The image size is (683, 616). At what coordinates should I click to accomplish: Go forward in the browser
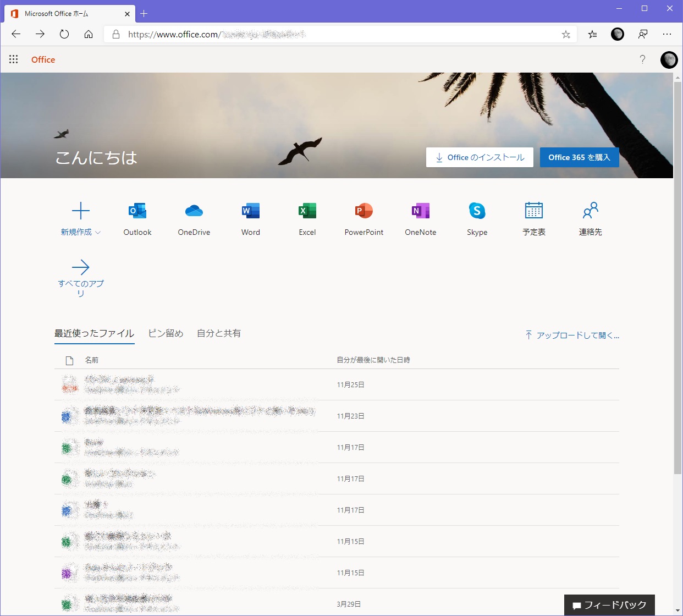[x=40, y=34]
